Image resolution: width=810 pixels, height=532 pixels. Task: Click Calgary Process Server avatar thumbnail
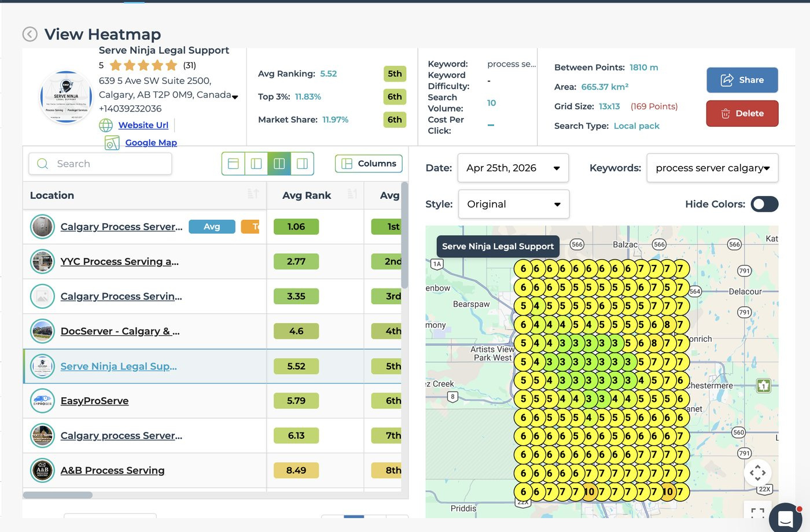(x=42, y=227)
